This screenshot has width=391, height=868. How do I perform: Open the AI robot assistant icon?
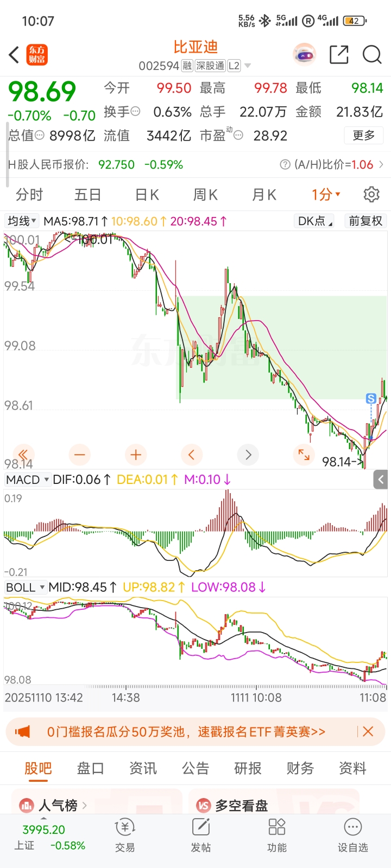[305, 54]
